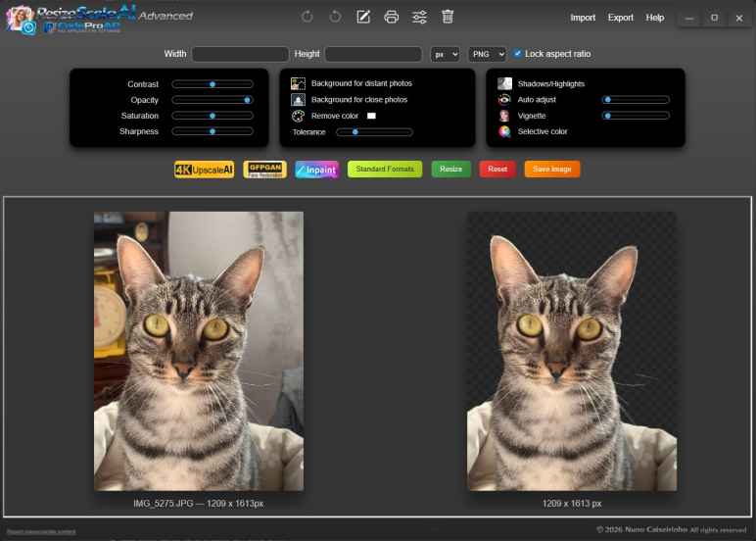The image size is (756, 541).
Task: Click the Selective color icon
Action: [504, 131]
